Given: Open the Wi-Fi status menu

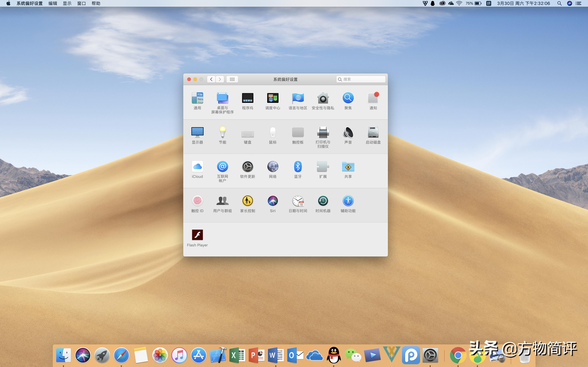Looking at the screenshot, I should 459,3.
